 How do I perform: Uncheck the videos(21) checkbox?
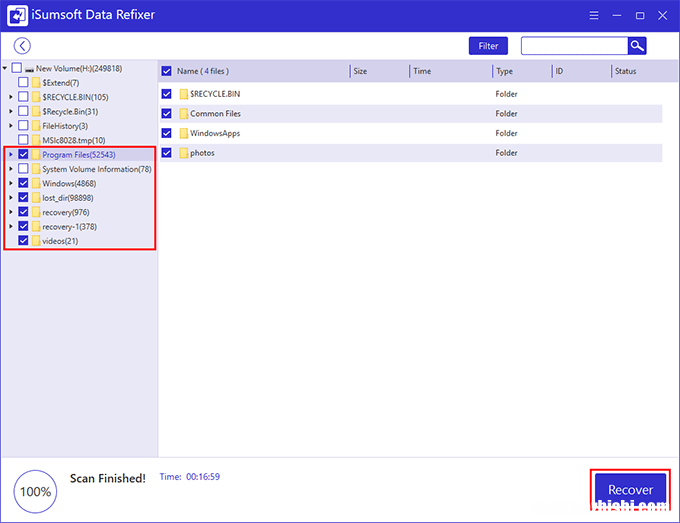(23, 240)
